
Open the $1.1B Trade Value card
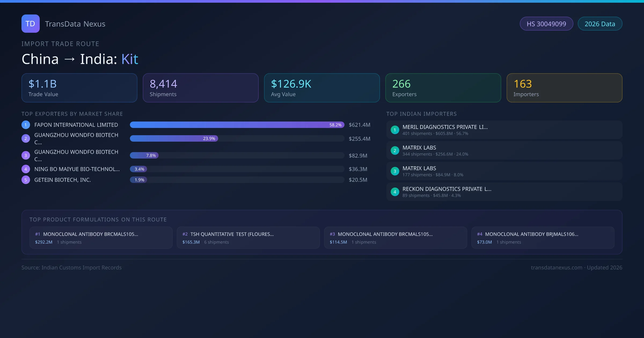(x=79, y=88)
